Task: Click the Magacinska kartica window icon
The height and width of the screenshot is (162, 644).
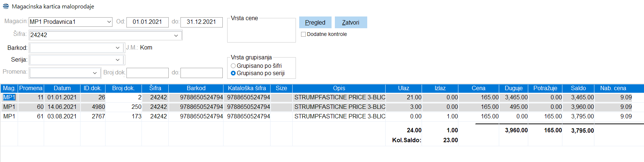Action: click(x=6, y=6)
